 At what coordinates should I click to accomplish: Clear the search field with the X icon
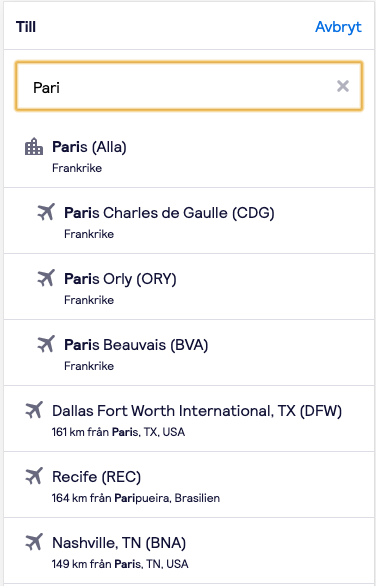click(343, 86)
